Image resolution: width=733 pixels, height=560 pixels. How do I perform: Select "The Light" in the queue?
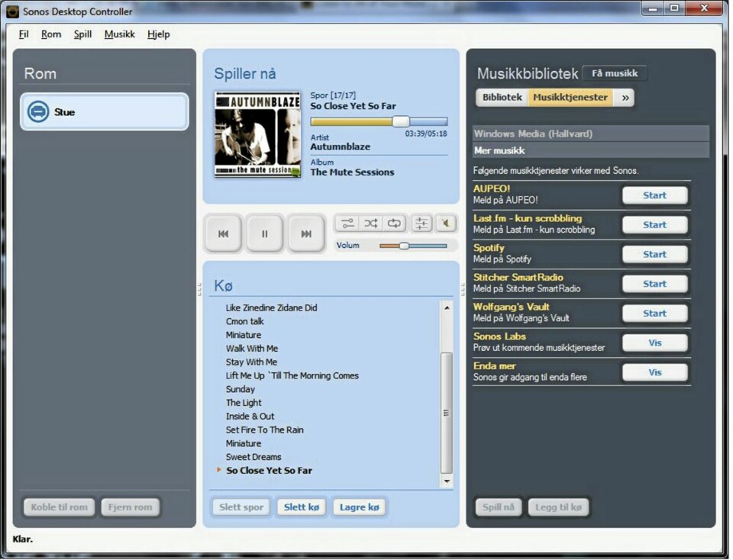click(x=244, y=403)
